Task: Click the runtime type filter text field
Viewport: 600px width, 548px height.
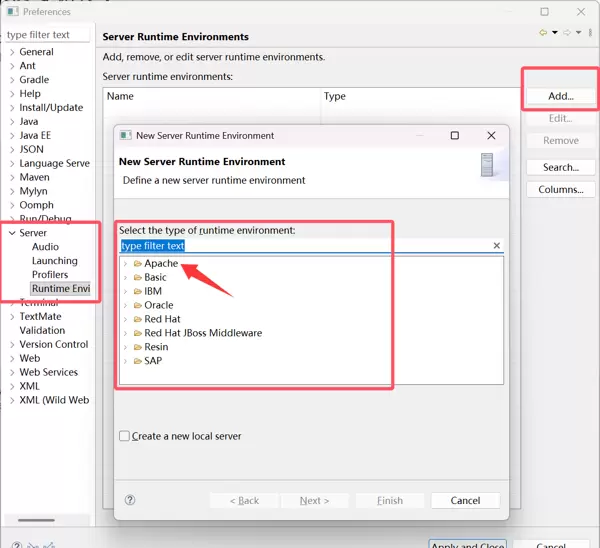Action: (x=300, y=246)
